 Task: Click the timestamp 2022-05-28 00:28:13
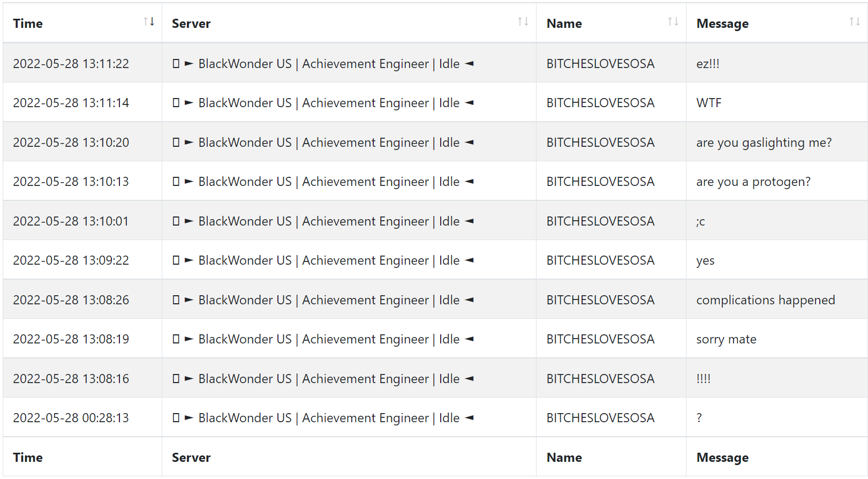click(x=71, y=418)
